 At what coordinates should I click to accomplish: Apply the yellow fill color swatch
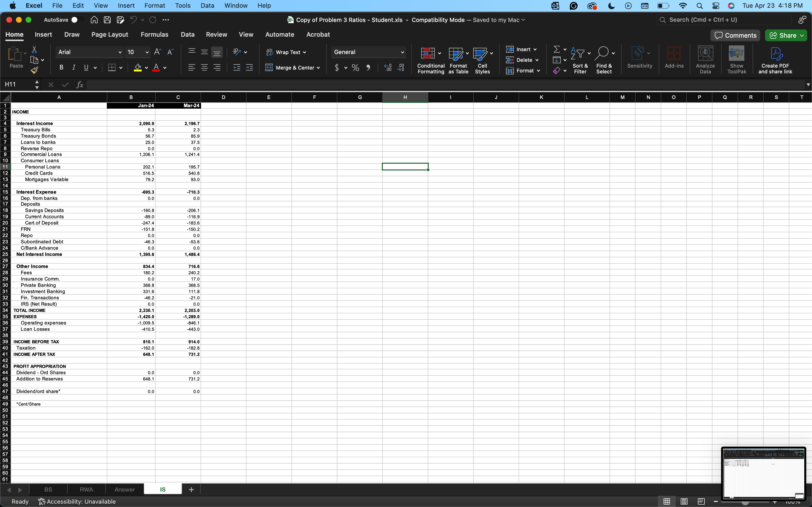[138, 68]
